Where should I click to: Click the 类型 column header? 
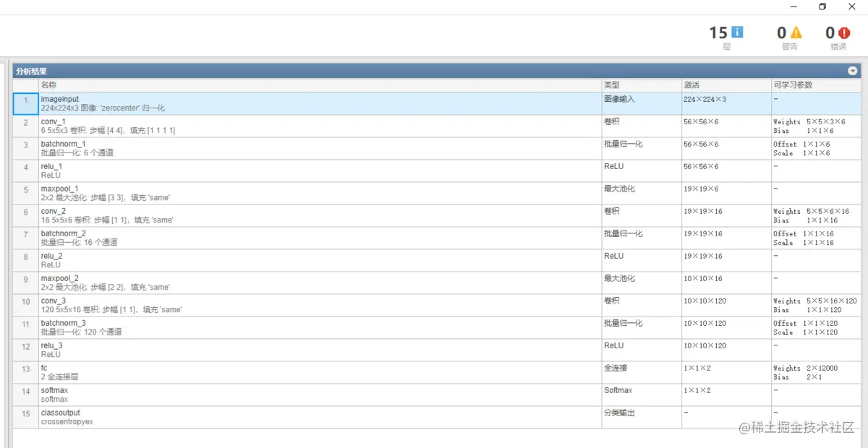[x=642, y=85]
